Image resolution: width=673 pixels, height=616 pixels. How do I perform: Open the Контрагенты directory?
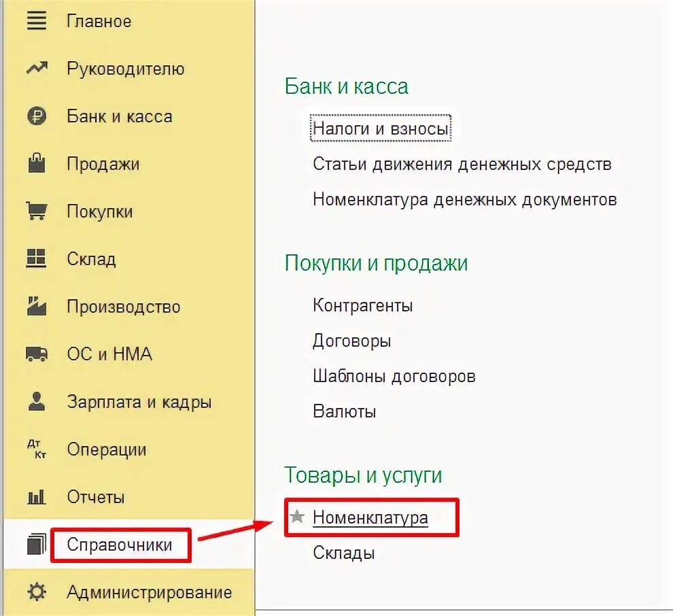363,305
